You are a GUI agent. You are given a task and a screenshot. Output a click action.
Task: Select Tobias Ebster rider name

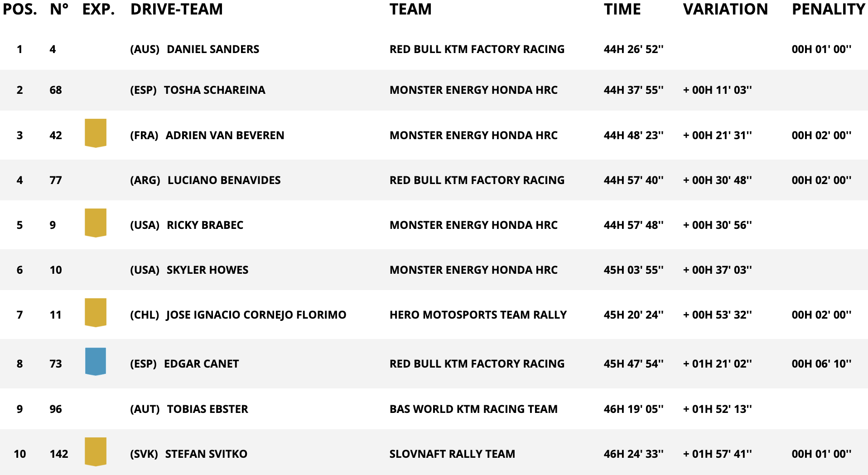click(207, 409)
